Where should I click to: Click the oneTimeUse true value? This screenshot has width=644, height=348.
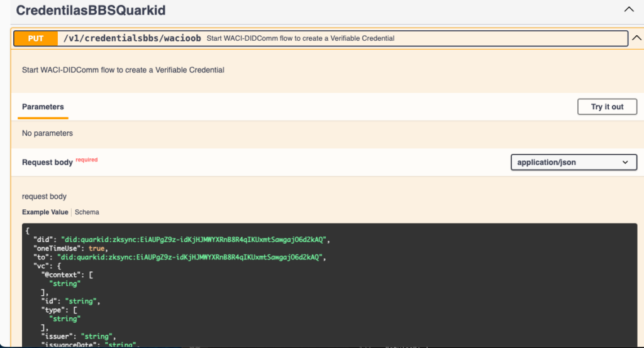96,248
